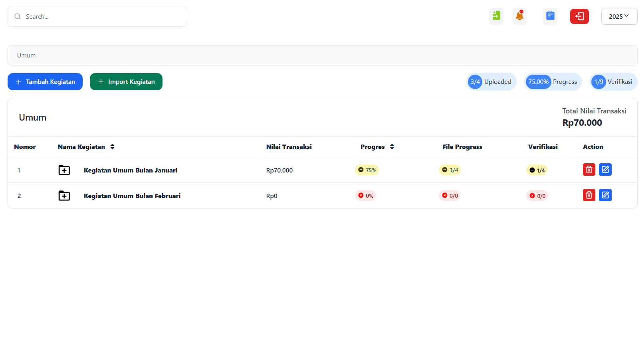The width and height of the screenshot is (644, 345).
Task: Click the 3/4 file progress badge
Action: [450, 170]
